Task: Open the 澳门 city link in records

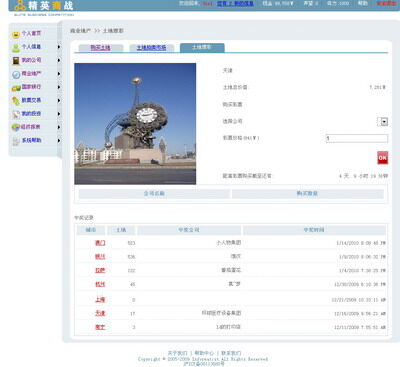Action: tap(100, 243)
